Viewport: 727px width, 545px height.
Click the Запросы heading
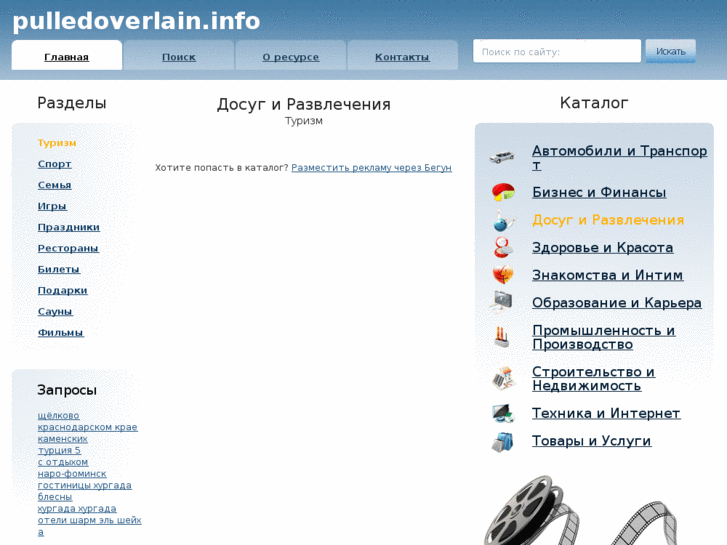click(67, 390)
